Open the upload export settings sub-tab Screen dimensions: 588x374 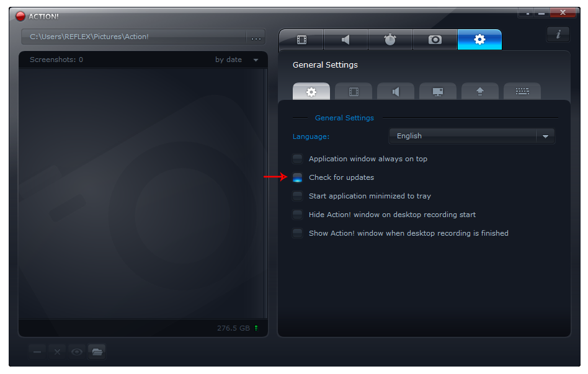coord(480,92)
